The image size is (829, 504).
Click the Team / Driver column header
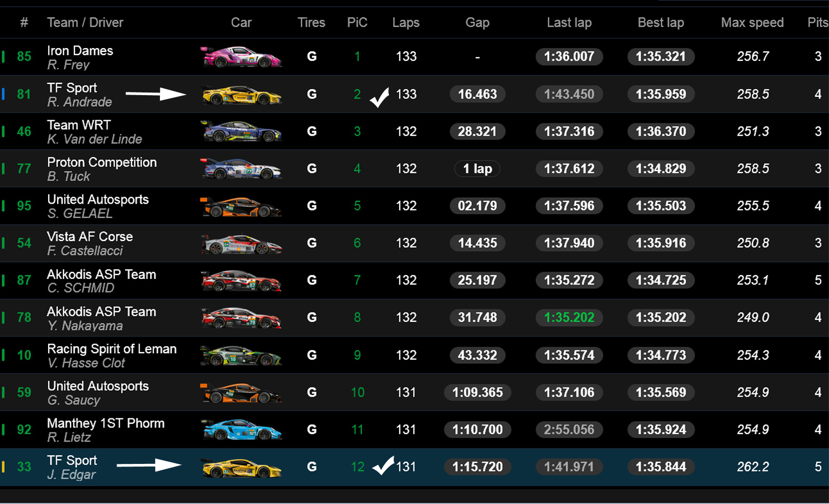85,22
